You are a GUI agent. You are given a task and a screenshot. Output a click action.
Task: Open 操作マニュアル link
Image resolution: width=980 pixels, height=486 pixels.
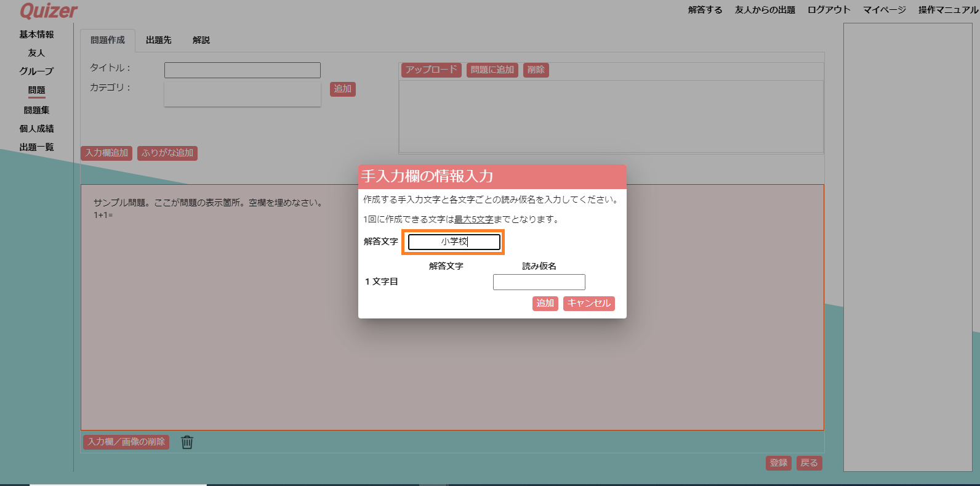click(x=948, y=10)
